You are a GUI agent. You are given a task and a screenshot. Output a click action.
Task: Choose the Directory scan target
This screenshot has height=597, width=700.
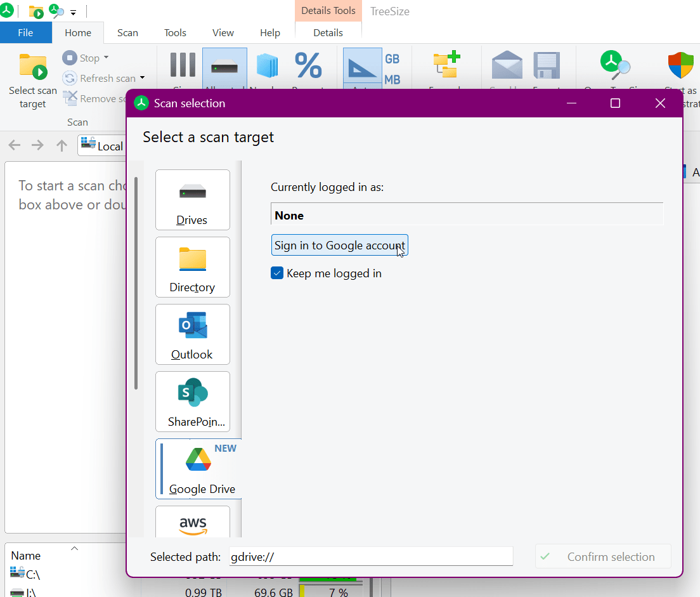click(x=192, y=266)
